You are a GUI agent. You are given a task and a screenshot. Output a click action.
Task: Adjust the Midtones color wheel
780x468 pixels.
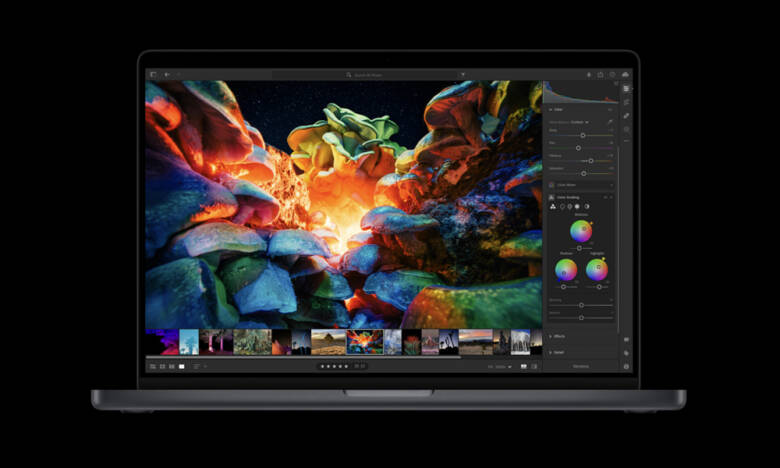(x=581, y=231)
